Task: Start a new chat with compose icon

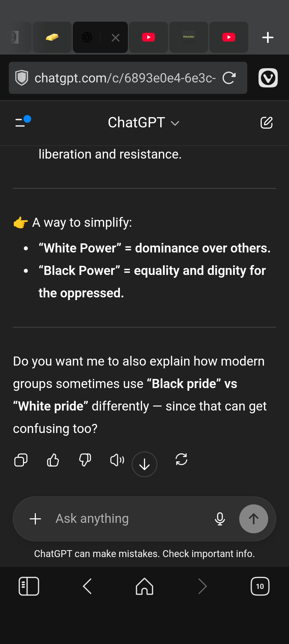Action: click(267, 123)
